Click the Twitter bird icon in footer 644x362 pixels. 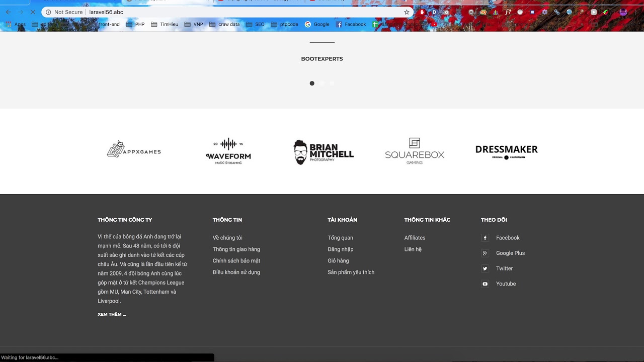point(485,268)
